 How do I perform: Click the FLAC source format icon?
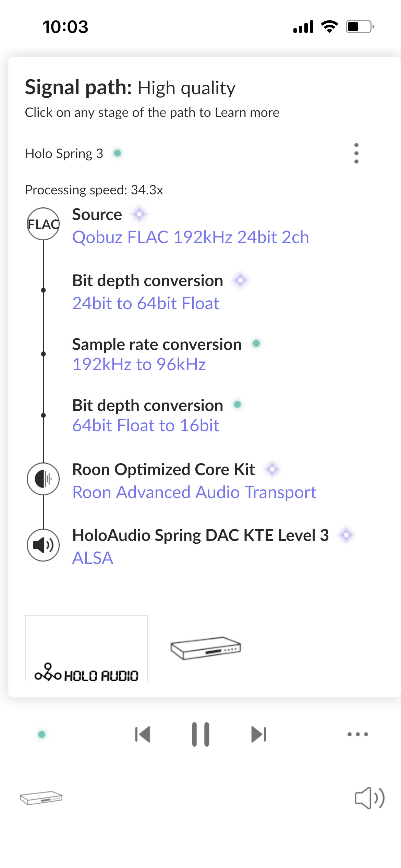[43, 224]
